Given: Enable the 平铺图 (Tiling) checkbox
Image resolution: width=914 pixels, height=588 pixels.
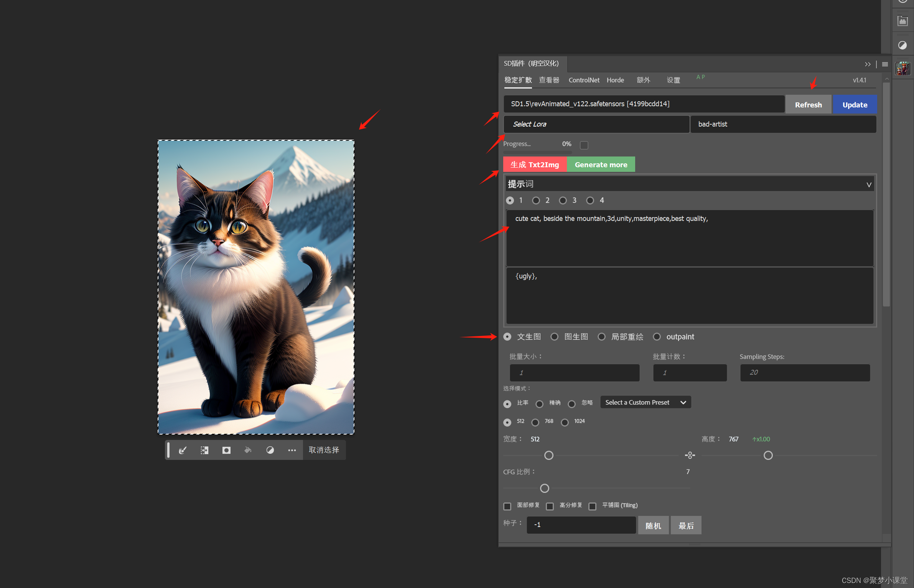Looking at the screenshot, I should click(593, 506).
